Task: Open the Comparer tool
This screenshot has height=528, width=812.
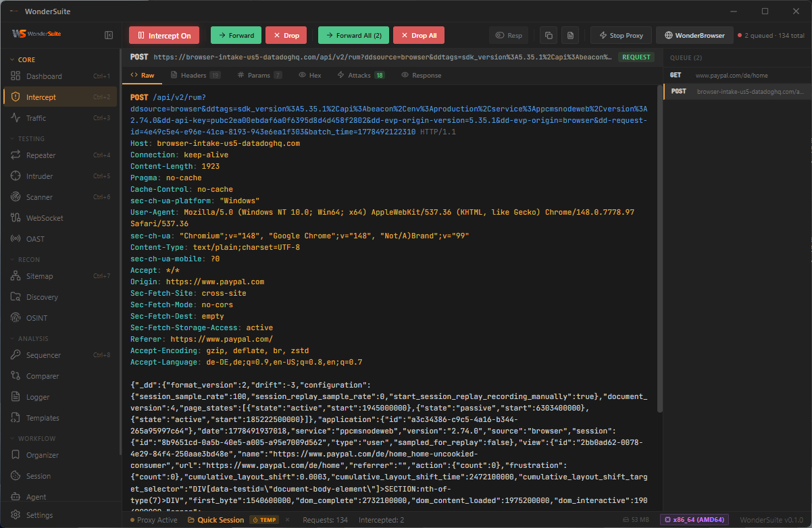Action: [59, 376]
